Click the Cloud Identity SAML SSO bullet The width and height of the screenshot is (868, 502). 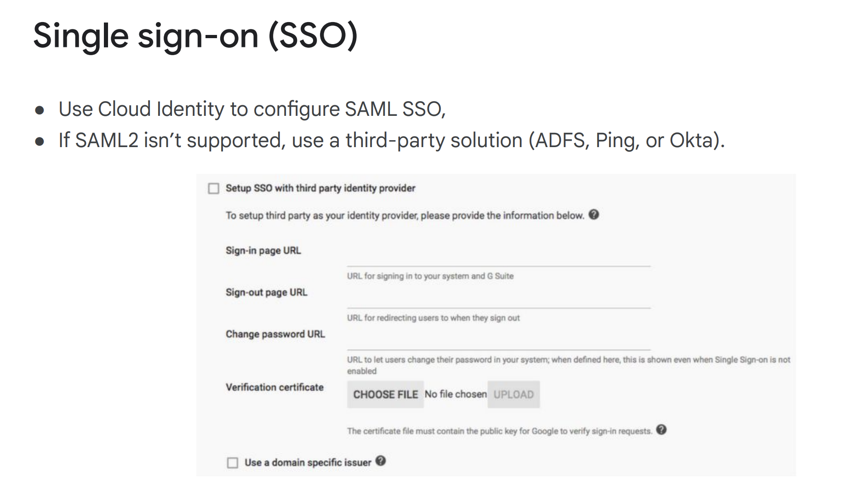(252, 109)
